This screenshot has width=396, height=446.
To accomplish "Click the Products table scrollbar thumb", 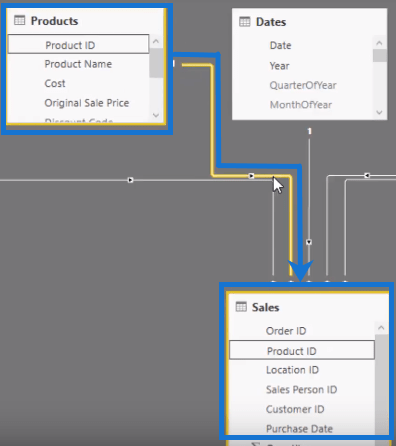I will coord(156,63).
